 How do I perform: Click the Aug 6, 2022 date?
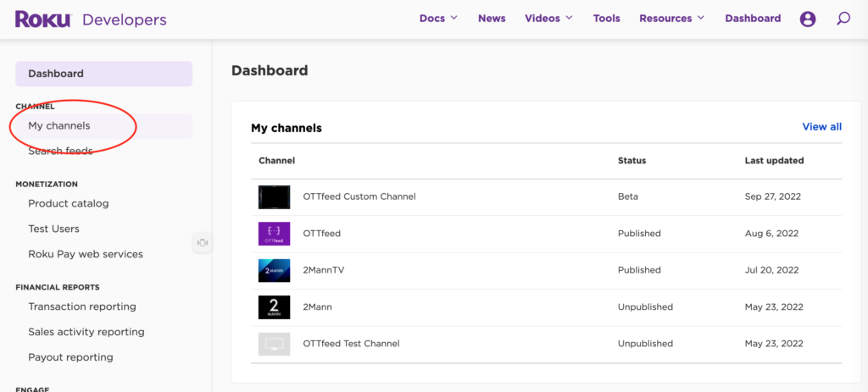click(x=771, y=234)
